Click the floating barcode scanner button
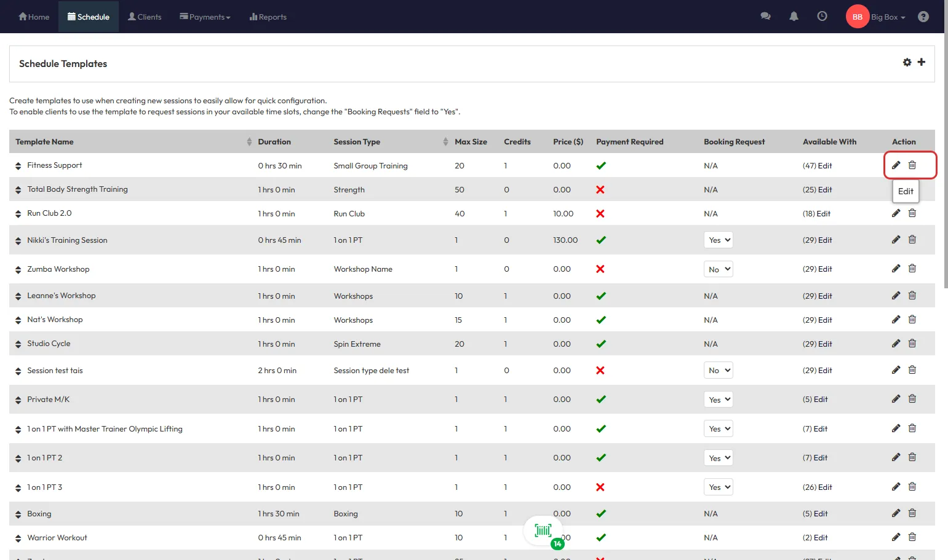The width and height of the screenshot is (948, 560). coord(543,530)
